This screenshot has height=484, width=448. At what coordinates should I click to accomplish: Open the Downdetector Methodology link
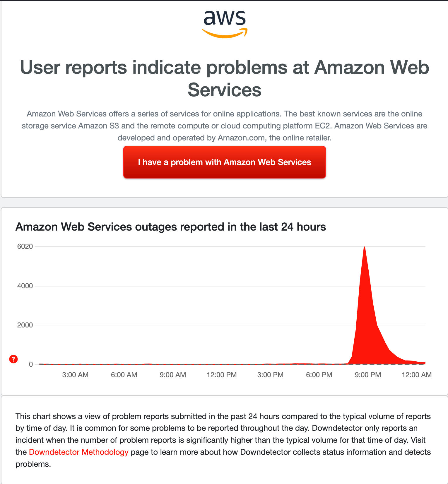tap(78, 452)
